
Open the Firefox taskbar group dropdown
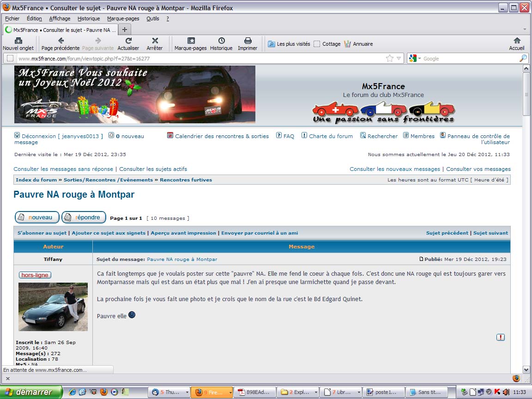click(230, 392)
